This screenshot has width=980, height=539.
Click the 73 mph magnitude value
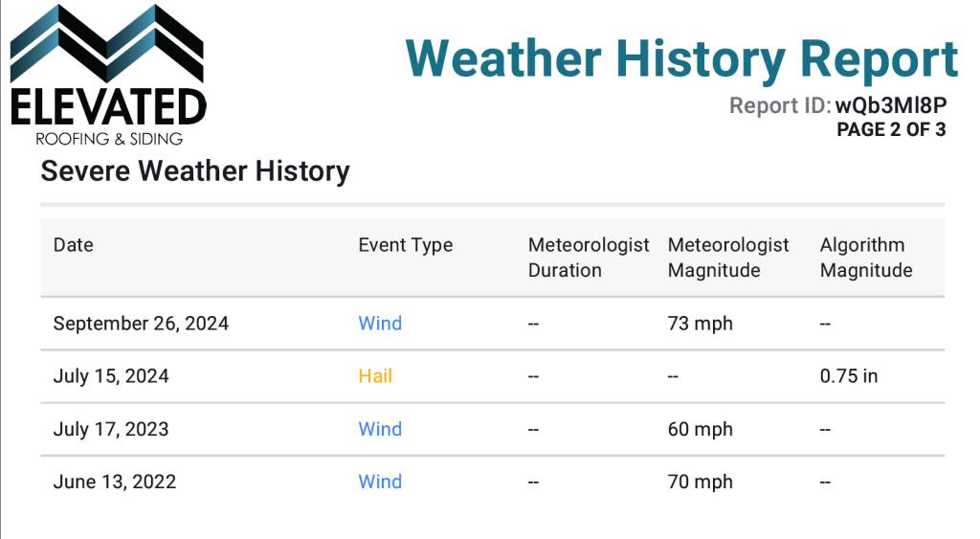(700, 324)
